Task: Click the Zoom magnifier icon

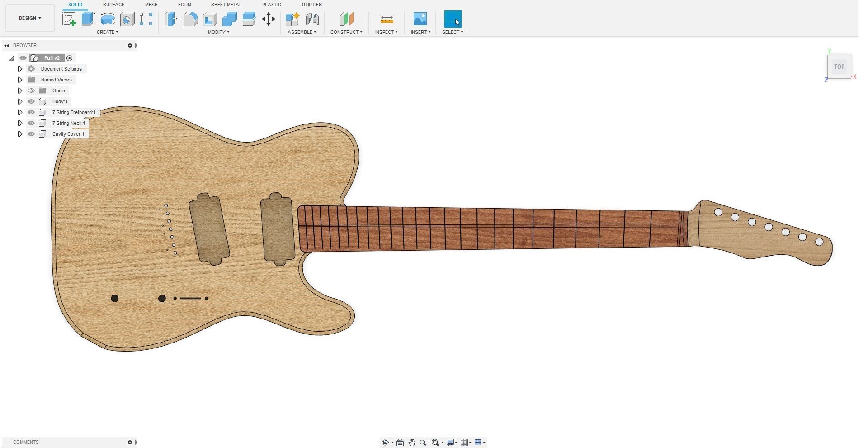Action: [x=424, y=442]
